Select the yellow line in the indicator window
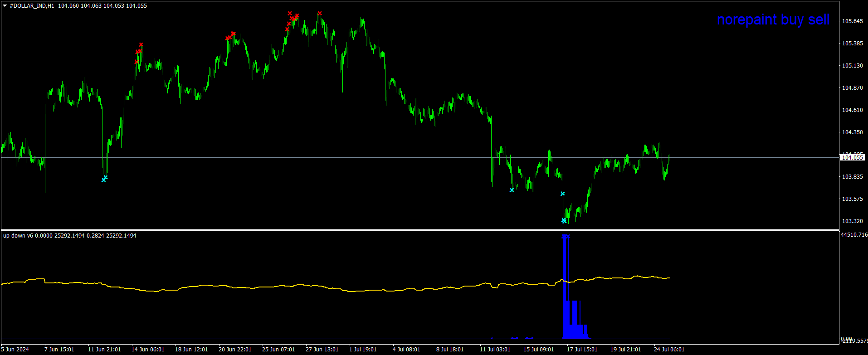This screenshot has width=868, height=355. click(272, 287)
